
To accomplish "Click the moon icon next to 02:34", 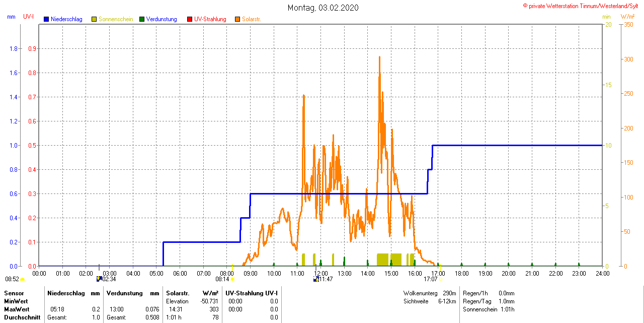I will click(99, 279).
